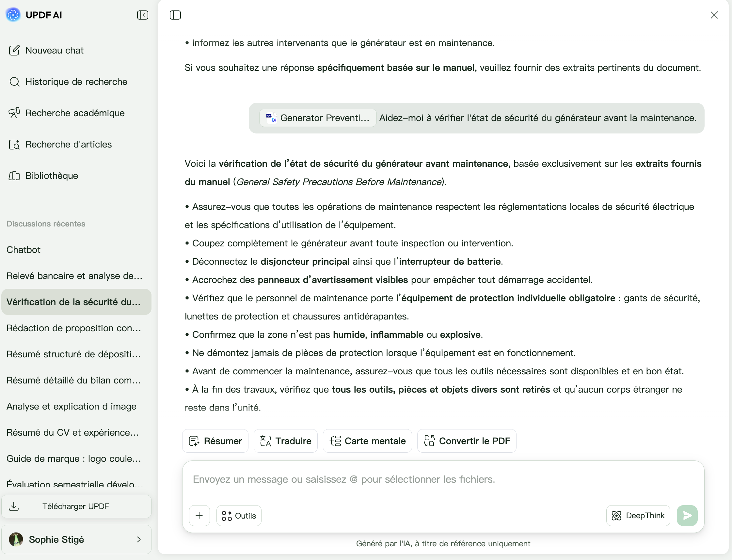
Task: Click the PDF file icon in attachment chip
Action: pos(271,118)
